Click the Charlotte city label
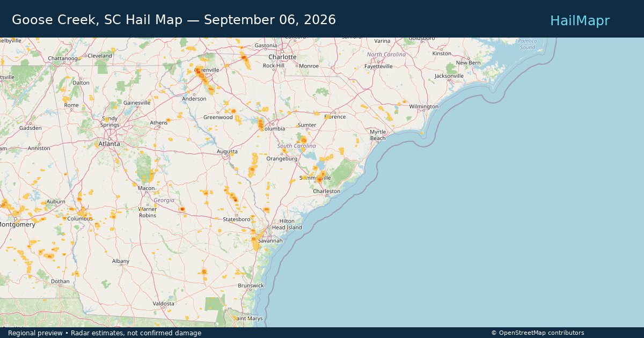Screen dimensions: 644x338 coord(282,56)
